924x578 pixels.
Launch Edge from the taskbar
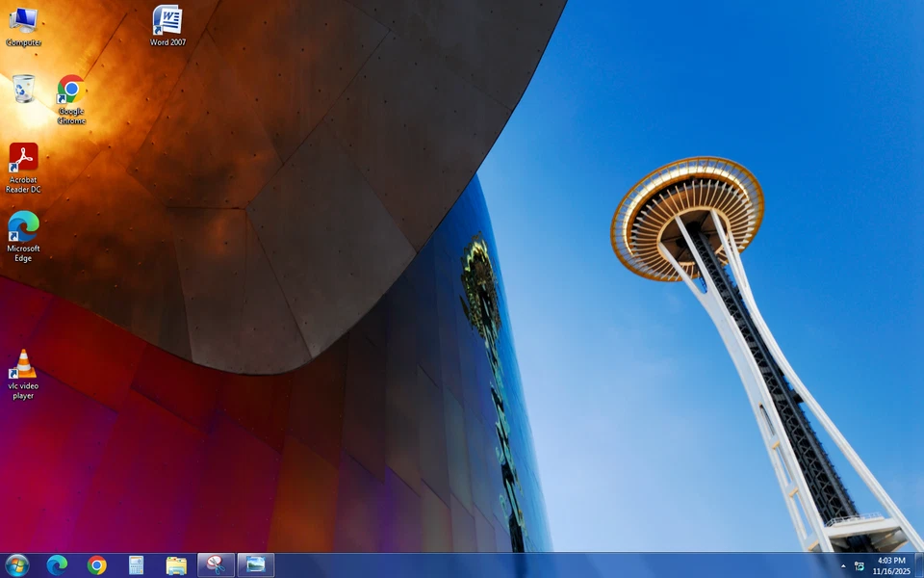pyautogui.click(x=60, y=565)
